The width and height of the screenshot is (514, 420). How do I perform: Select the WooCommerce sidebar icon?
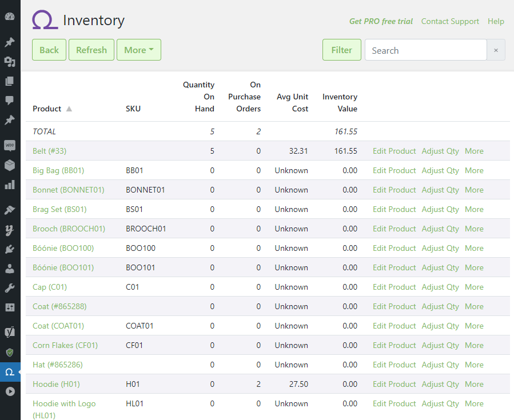pyautogui.click(x=10, y=146)
